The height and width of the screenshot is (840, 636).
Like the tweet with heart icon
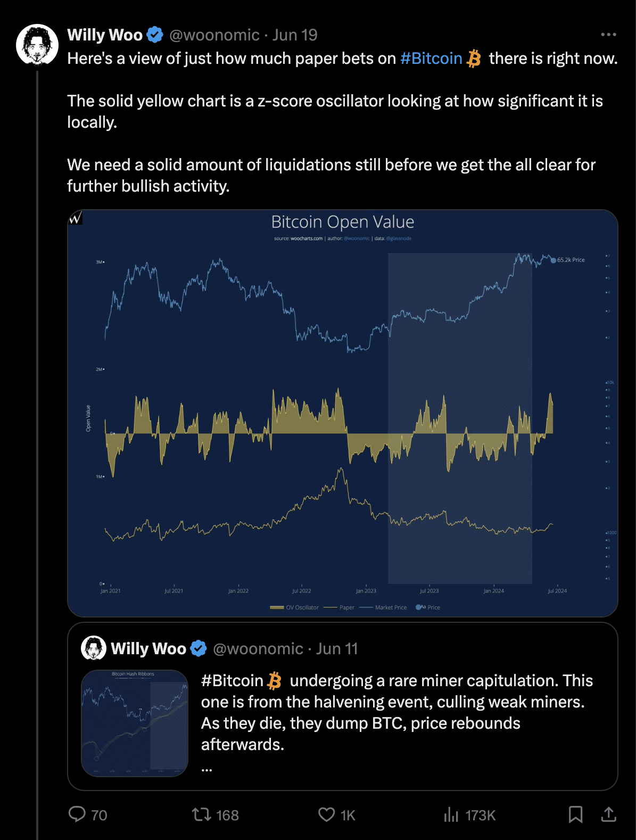pyautogui.click(x=326, y=814)
